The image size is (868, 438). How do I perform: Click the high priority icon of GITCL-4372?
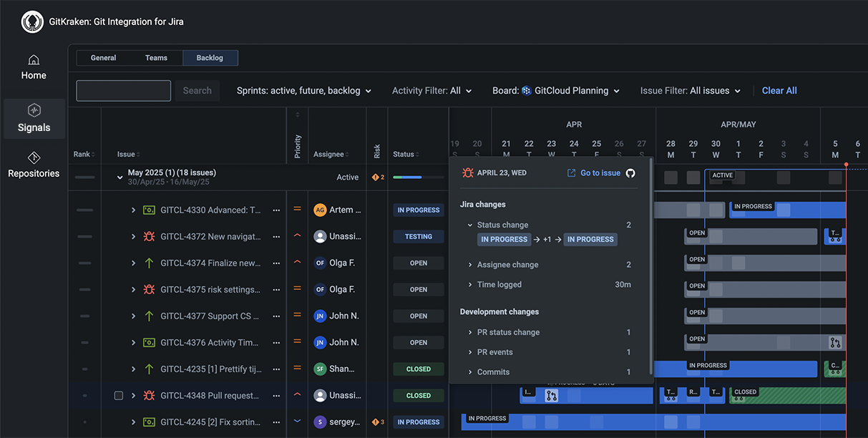click(298, 235)
